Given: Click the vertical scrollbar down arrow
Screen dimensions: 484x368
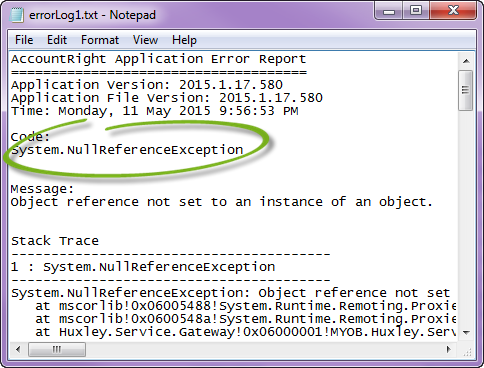Looking at the screenshot, I should click(466, 332).
